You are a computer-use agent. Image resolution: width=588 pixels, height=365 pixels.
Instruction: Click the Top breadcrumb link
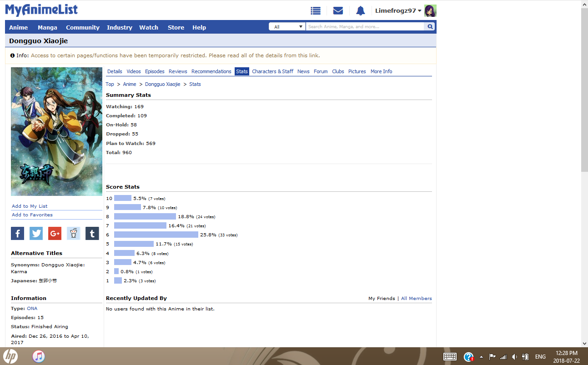click(x=110, y=84)
